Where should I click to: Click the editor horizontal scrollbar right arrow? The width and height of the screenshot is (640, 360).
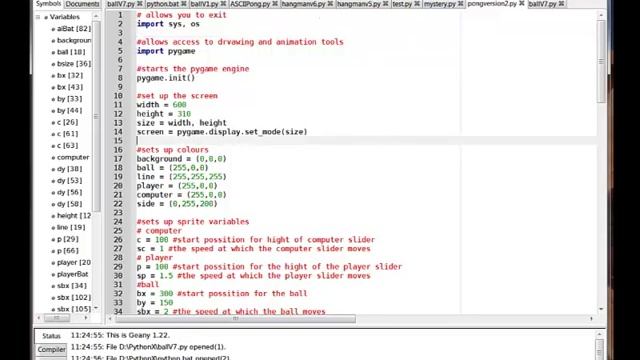click(x=591, y=318)
